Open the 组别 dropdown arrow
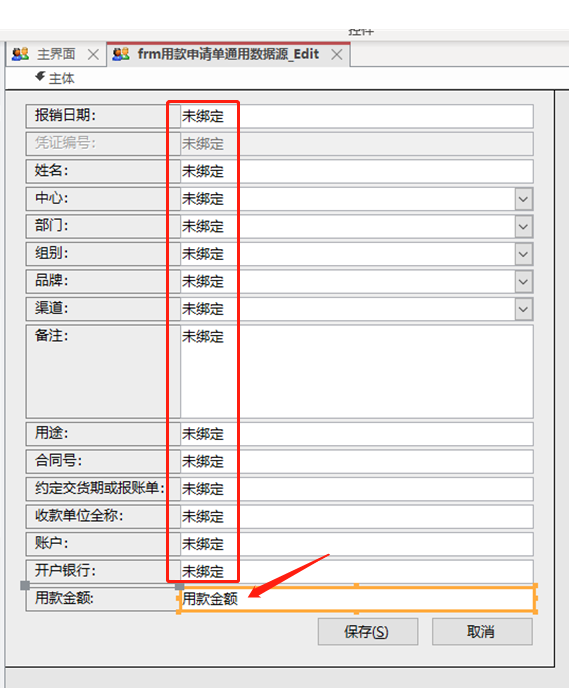 [523, 254]
